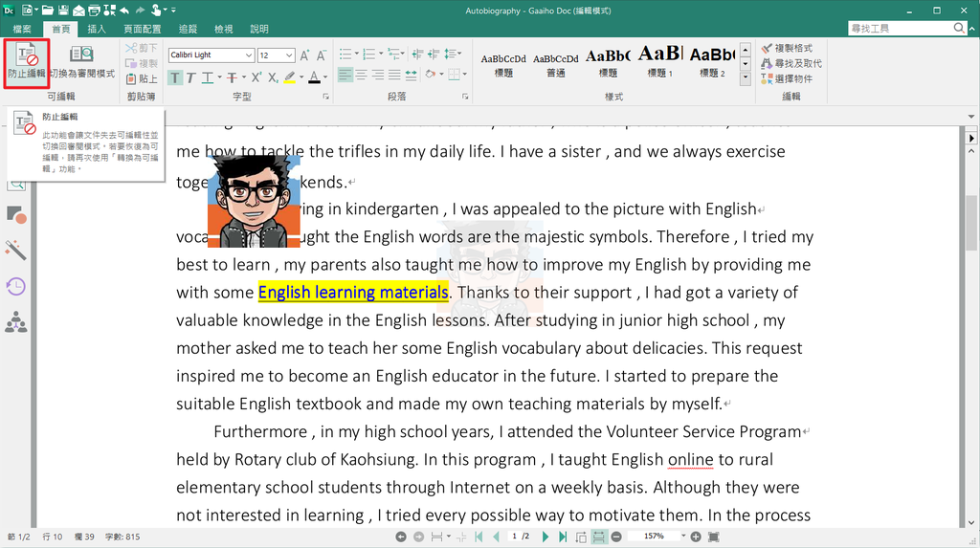Apply 複製格式 format painter
The width and height of the screenshot is (980, 548).
point(787,48)
